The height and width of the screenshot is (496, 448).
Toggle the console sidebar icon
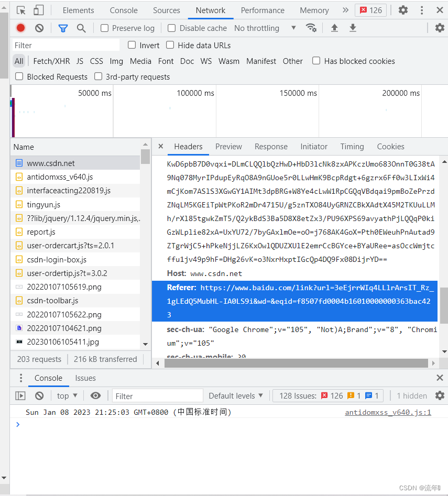[x=20, y=396]
